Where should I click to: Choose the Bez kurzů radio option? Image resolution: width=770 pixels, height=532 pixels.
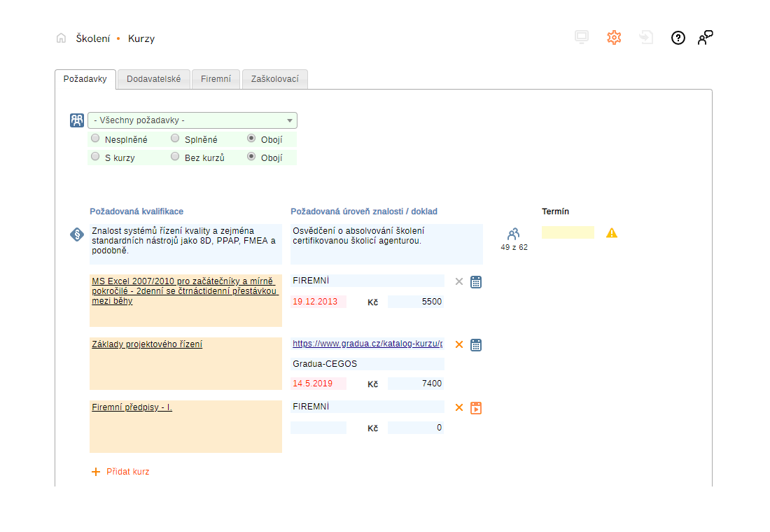(x=175, y=157)
